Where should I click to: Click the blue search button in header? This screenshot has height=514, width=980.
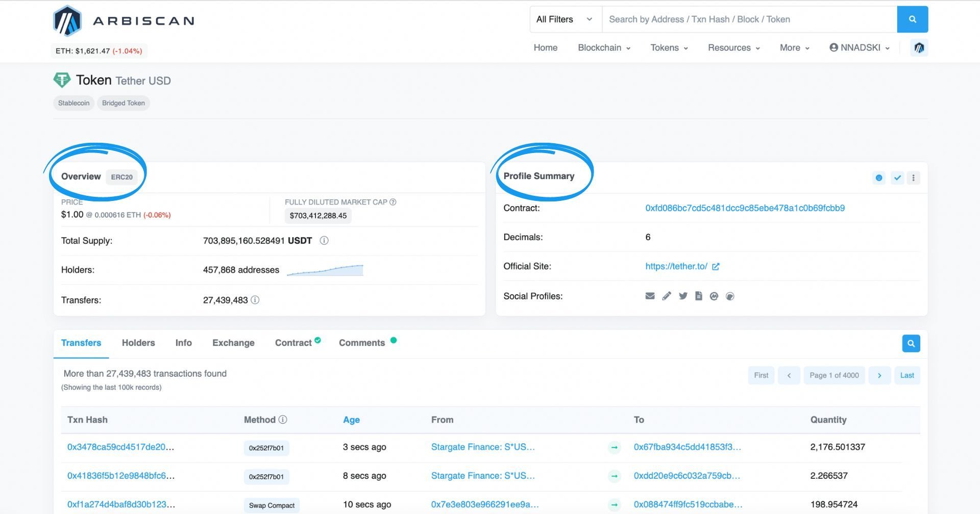(912, 19)
